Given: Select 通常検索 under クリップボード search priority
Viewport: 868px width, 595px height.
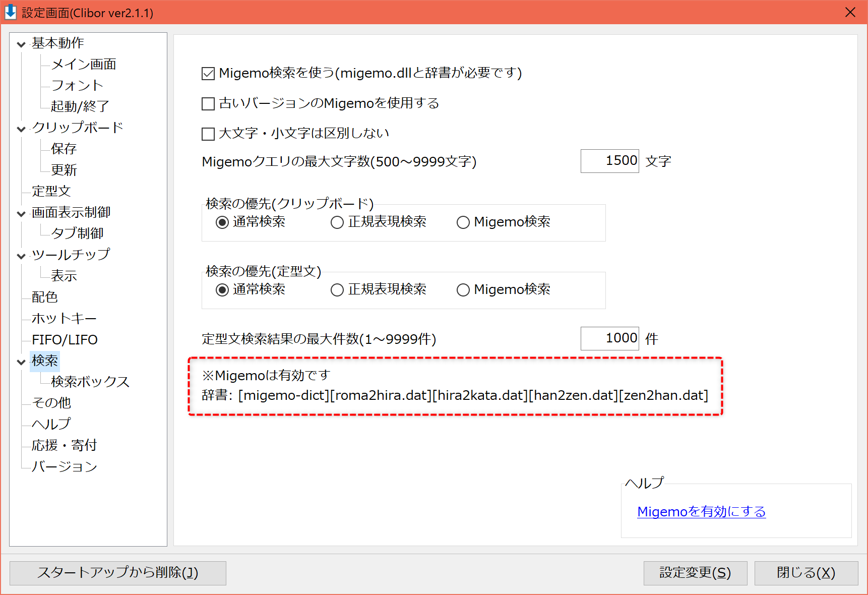Looking at the screenshot, I should (222, 222).
